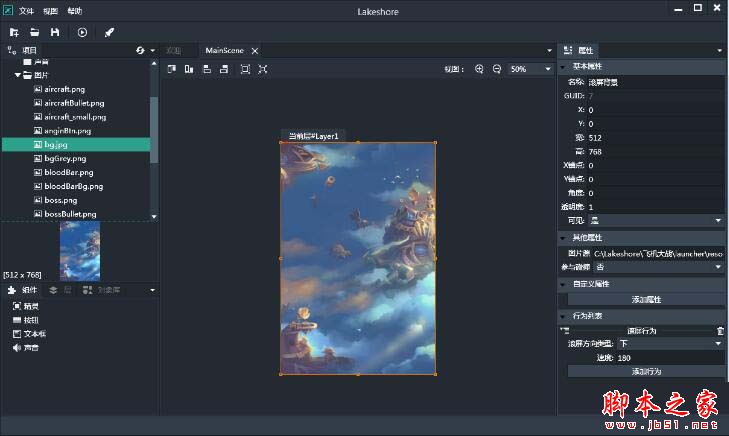Delete the scrolling behavior with trash icon

tap(720, 330)
